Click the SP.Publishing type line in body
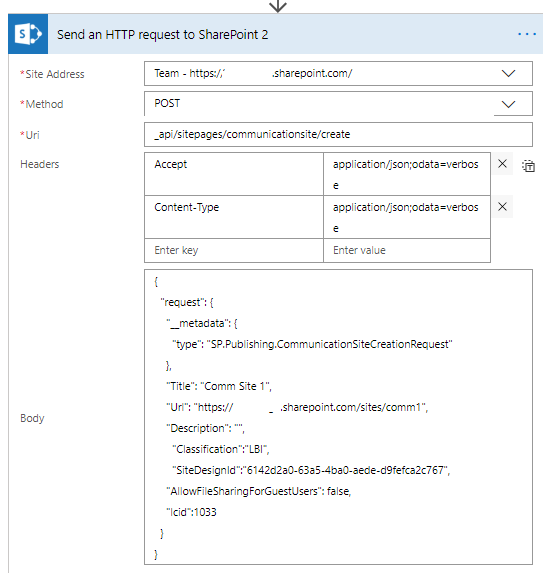543x573 pixels. (312, 344)
